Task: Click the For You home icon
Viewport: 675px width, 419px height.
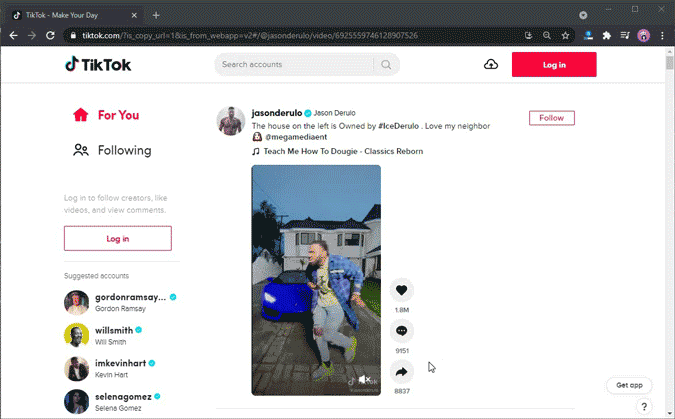Action: [81, 115]
